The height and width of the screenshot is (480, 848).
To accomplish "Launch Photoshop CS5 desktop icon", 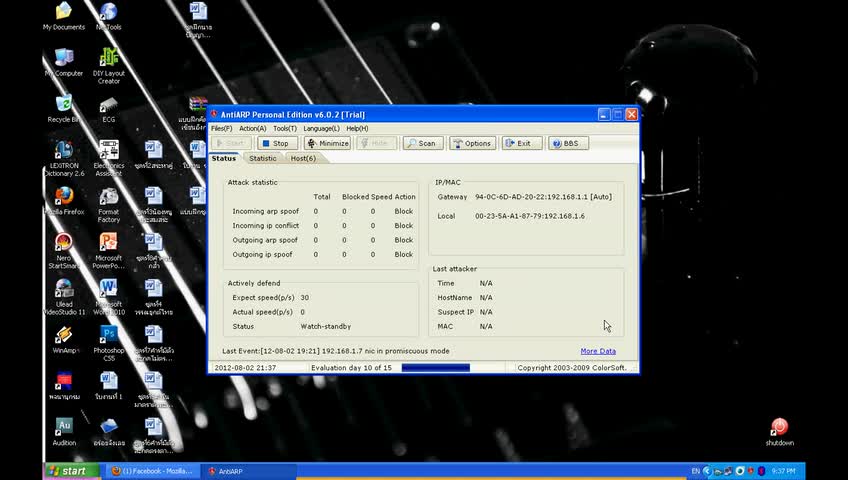I will [x=109, y=344].
